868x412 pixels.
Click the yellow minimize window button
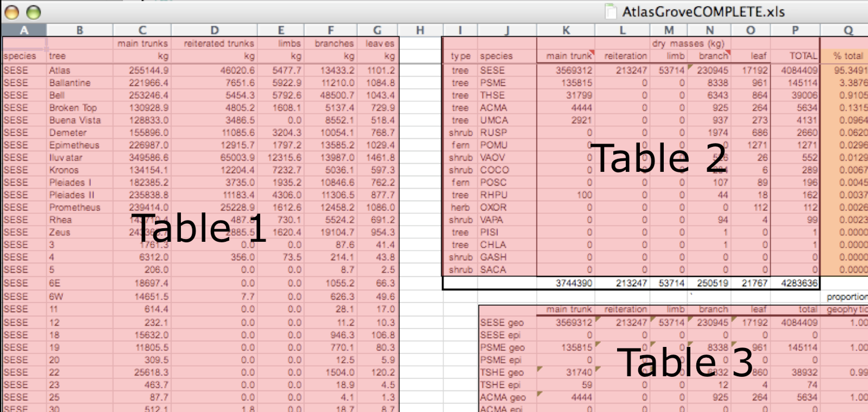(12, 12)
